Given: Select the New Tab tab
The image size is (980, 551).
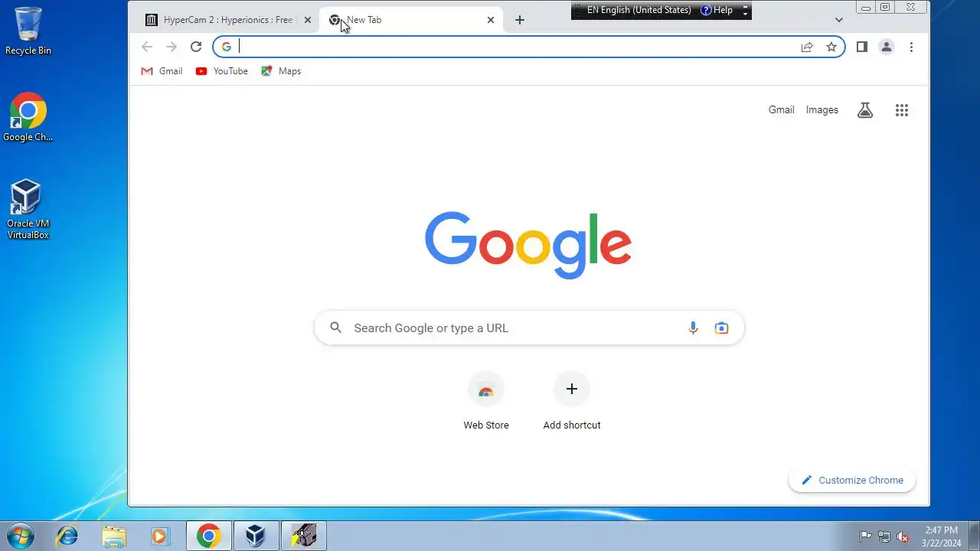Looking at the screenshot, I should tap(410, 20).
